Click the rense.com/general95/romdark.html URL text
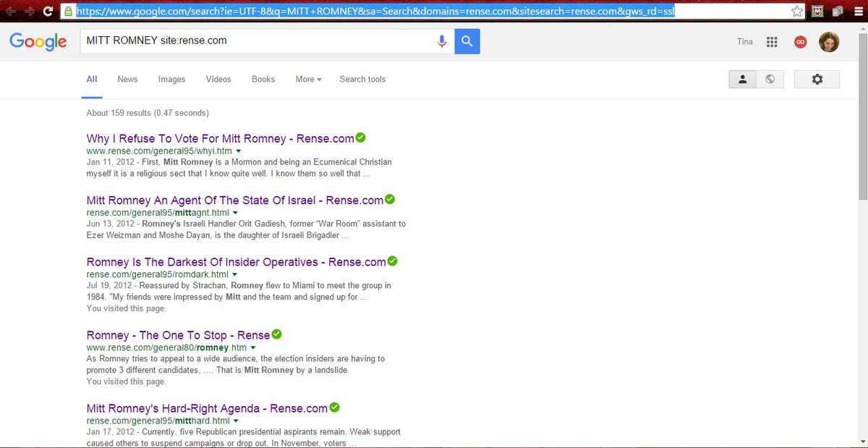 tap(157, 275)
